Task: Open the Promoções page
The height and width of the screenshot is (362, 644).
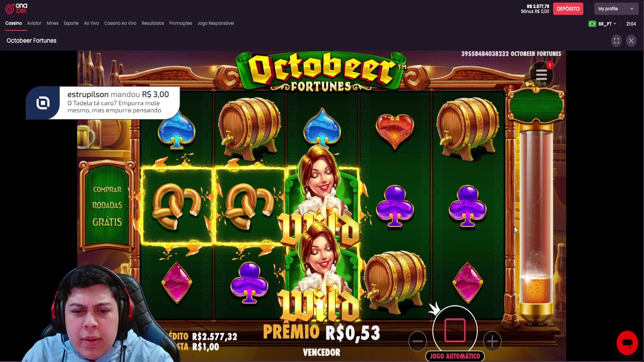Action: pyautogui.click(x=180, y=23)
